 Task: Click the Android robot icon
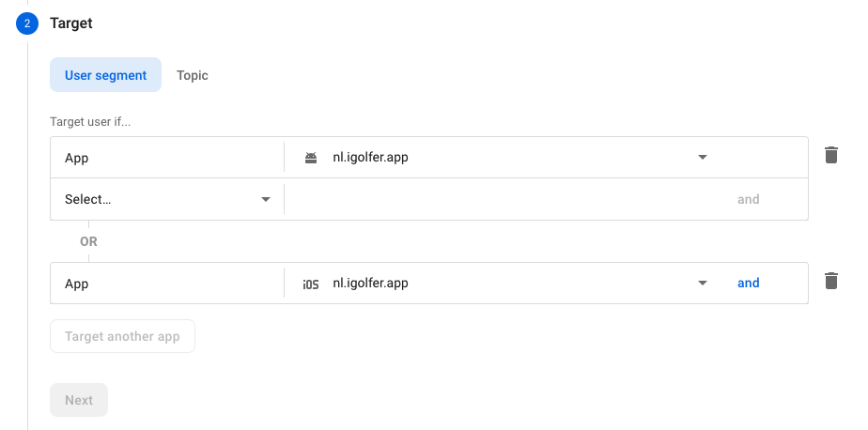pyautogui.click(x=311, y=158)
